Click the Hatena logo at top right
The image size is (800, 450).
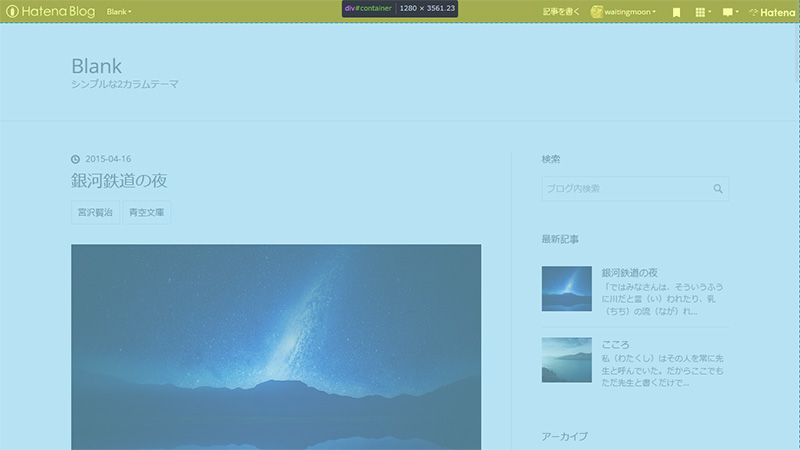coord(772,12)
